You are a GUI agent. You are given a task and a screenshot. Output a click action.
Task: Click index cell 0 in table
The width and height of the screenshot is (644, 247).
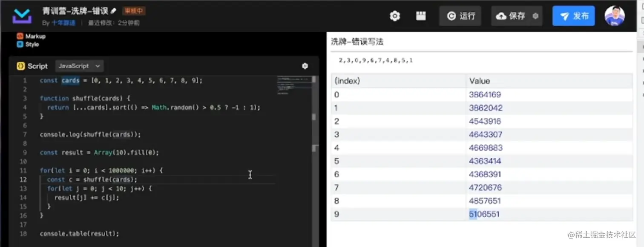click(398, 95)
